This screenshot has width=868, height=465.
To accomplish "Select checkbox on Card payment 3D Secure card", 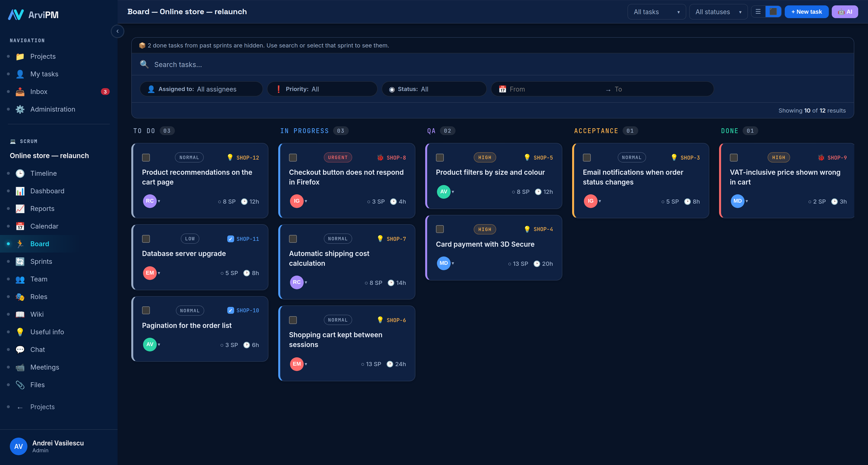I will click(440, 229).
